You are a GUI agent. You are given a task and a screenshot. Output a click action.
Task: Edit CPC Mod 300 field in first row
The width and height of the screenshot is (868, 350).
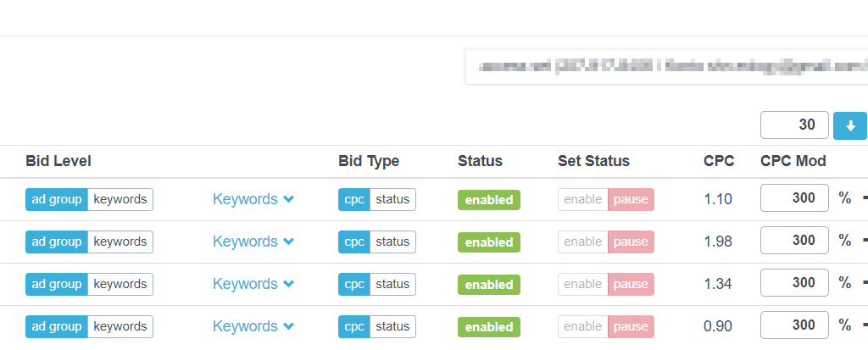794,197
